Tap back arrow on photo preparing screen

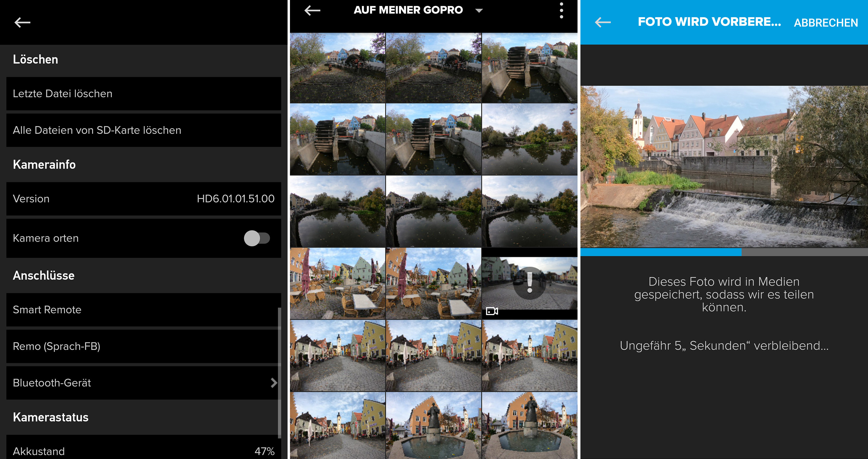(603, 22)
